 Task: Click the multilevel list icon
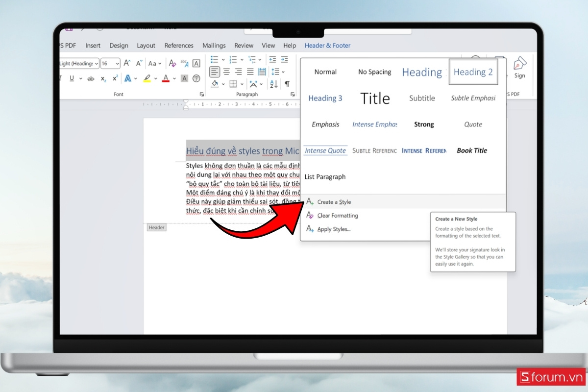tap(252, 59)
